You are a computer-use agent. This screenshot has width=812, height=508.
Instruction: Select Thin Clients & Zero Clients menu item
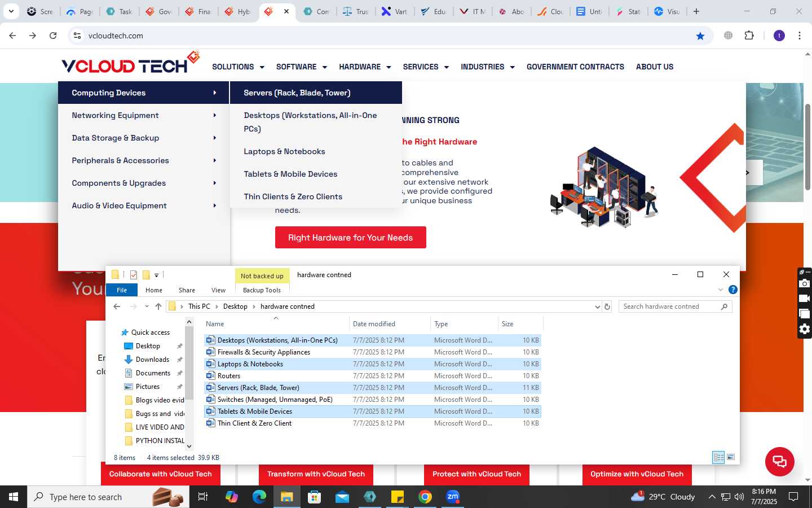click(316, 196)
